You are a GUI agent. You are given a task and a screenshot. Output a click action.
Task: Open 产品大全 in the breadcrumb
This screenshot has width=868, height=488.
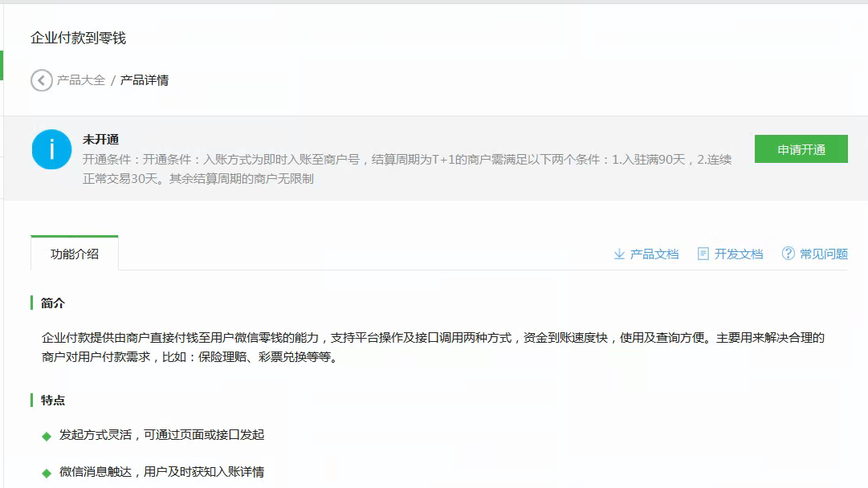79,80
